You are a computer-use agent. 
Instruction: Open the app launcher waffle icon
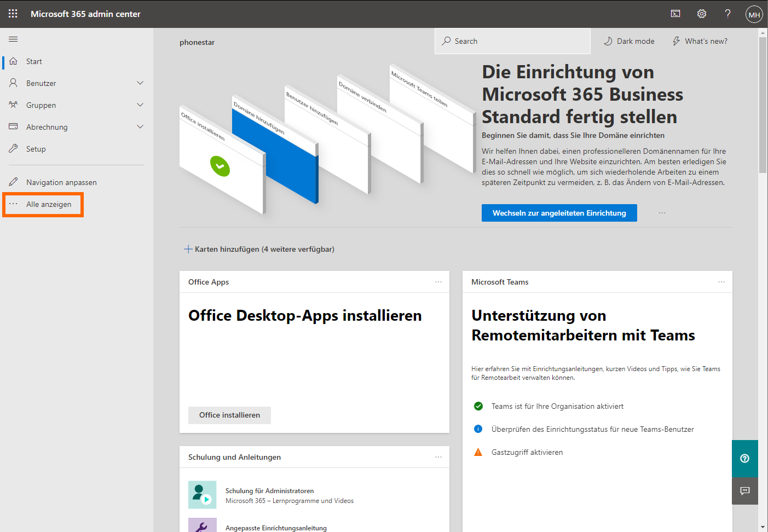pyautogui.click(x=13, y=14)
